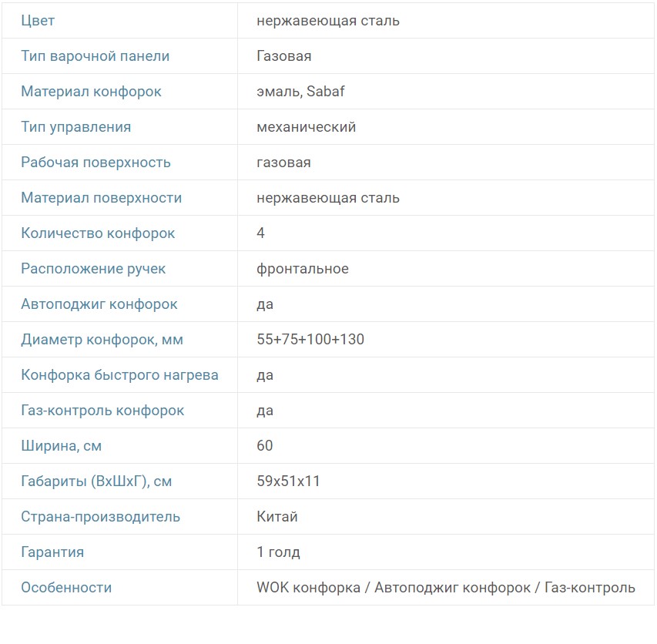Select the 'Тип управления' label
The image size is (657, 644).
point(75,127)
